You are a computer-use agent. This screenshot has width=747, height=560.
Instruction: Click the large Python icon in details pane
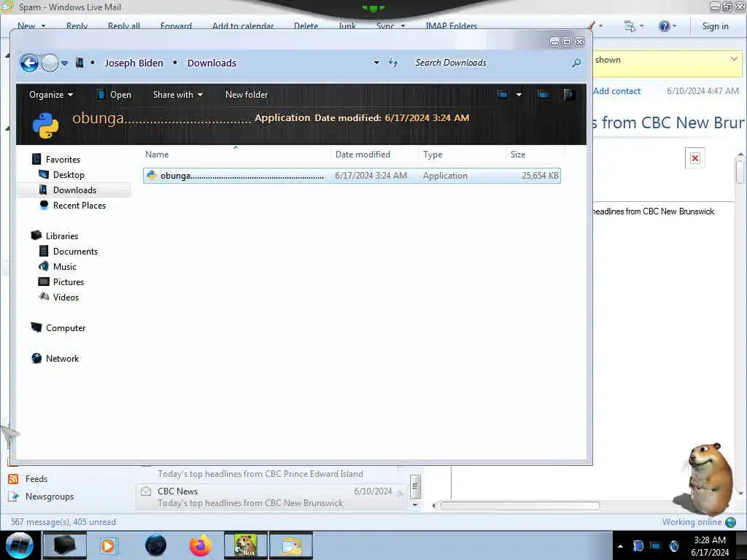coord(45,125)
